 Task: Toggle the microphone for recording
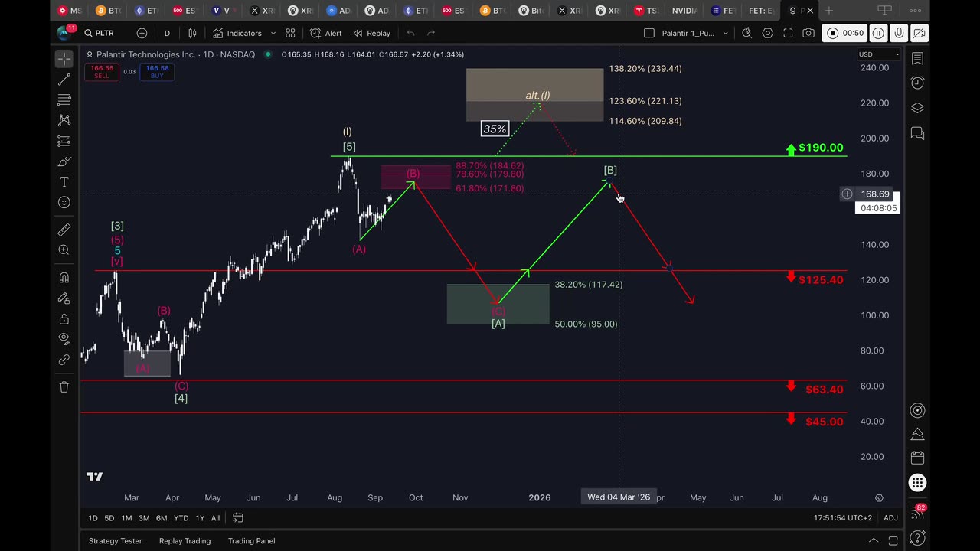click(899, 33)
